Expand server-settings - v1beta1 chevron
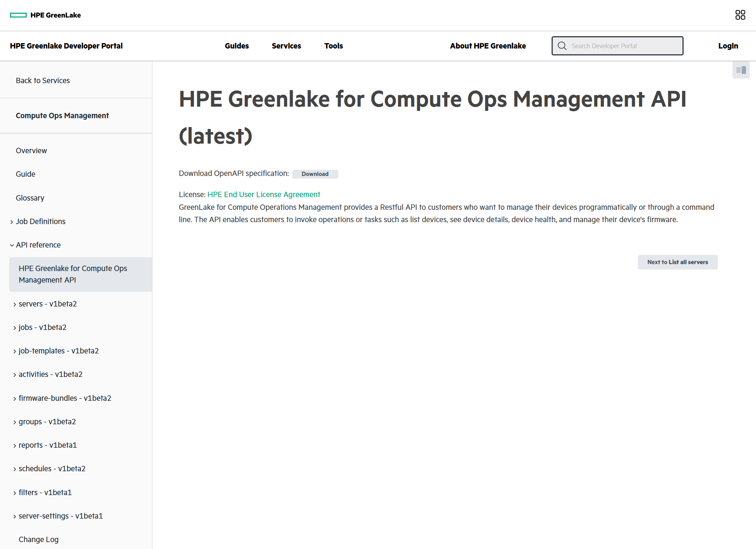 tap(15, 516)
